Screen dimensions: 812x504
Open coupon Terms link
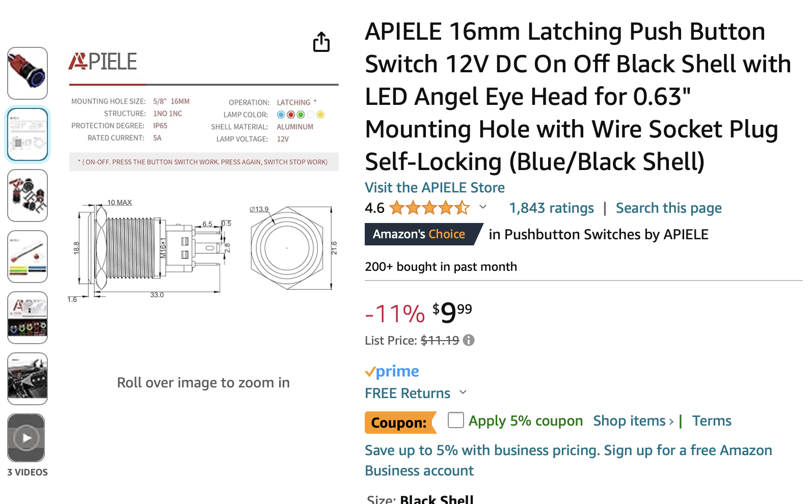711,421
